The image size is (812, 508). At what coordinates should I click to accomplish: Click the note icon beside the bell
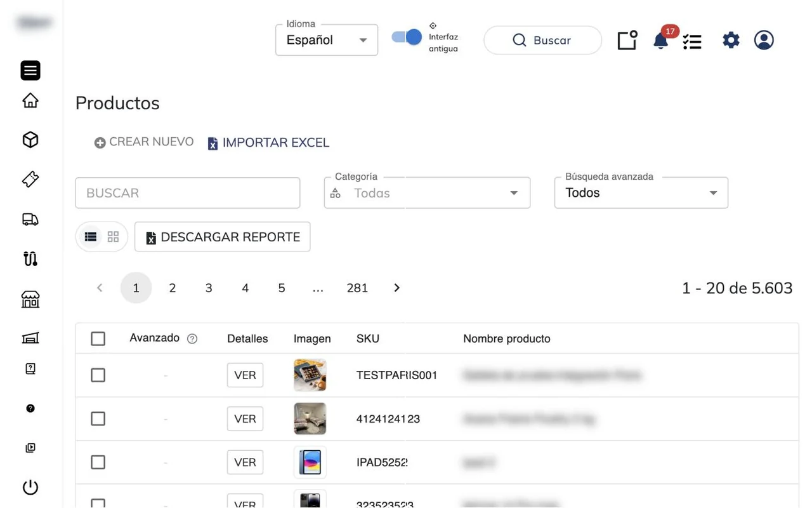(627, 41)
